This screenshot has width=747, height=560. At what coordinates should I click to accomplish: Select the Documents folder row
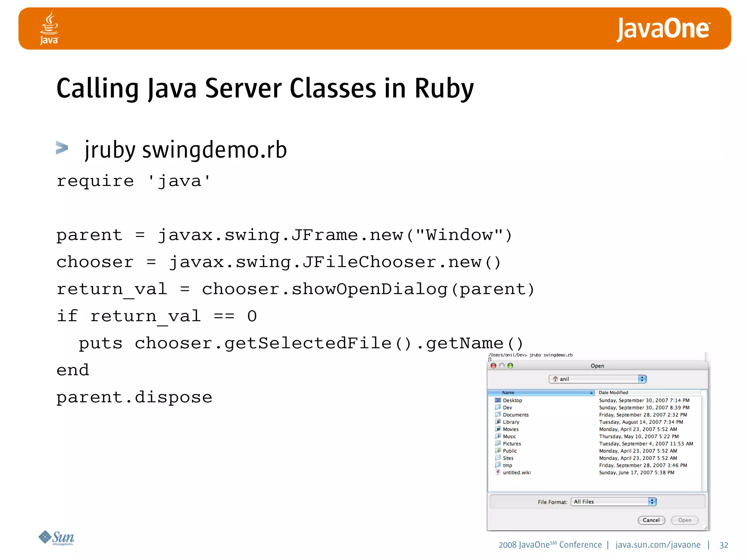(x=515, y=415)
